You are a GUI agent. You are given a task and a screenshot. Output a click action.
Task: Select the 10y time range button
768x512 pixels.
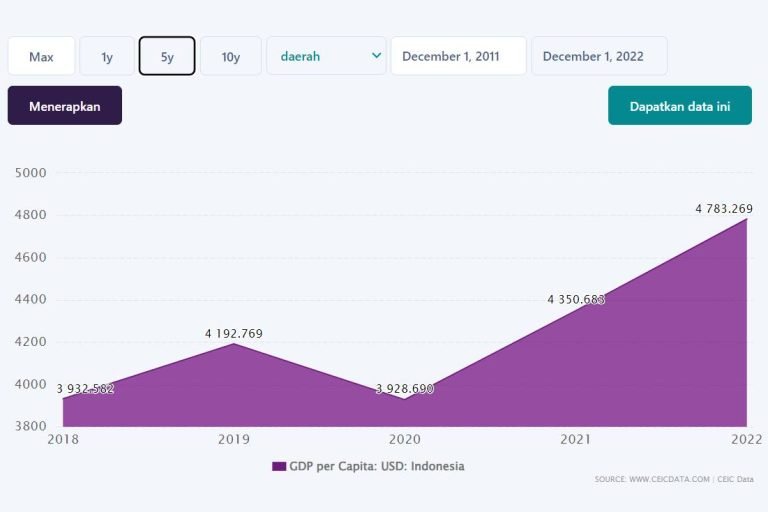[x=231, y=56]
